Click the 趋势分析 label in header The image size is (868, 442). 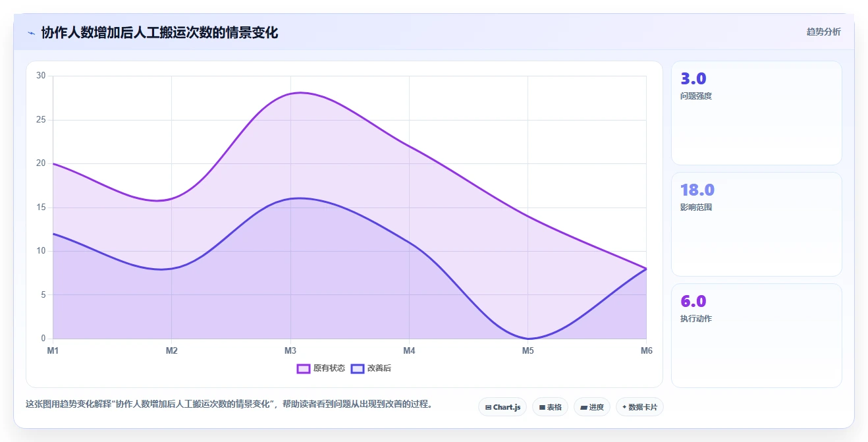coord(823,32)
